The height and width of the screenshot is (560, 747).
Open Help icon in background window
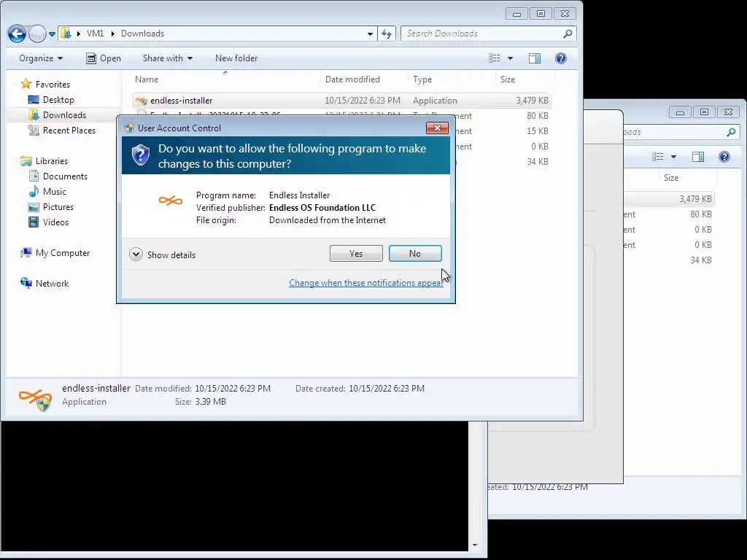pyautogui.click(x=724, y=157)
